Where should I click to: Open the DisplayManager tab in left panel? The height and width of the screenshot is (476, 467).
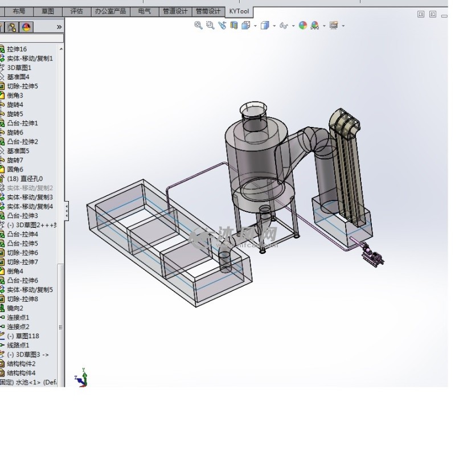point(26,27)
